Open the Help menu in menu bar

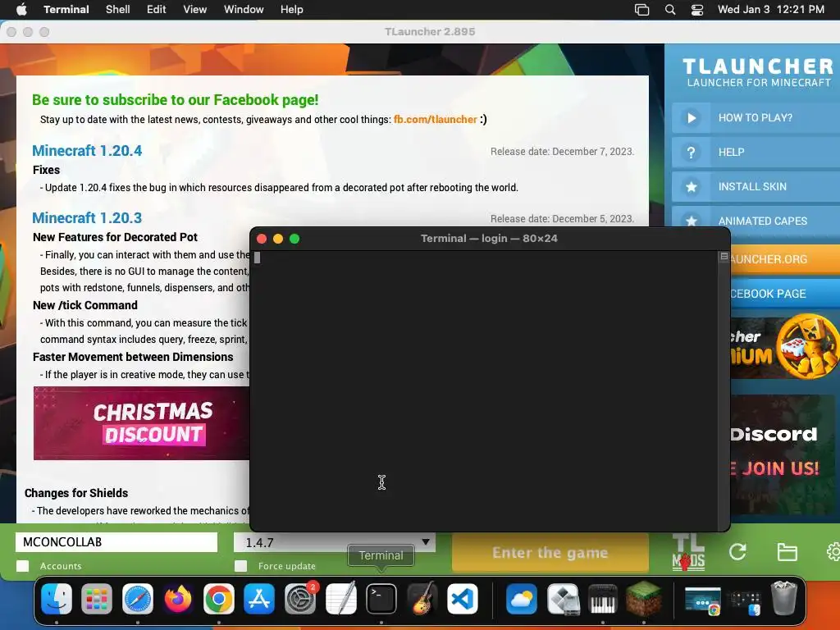(x=292, y=9)
